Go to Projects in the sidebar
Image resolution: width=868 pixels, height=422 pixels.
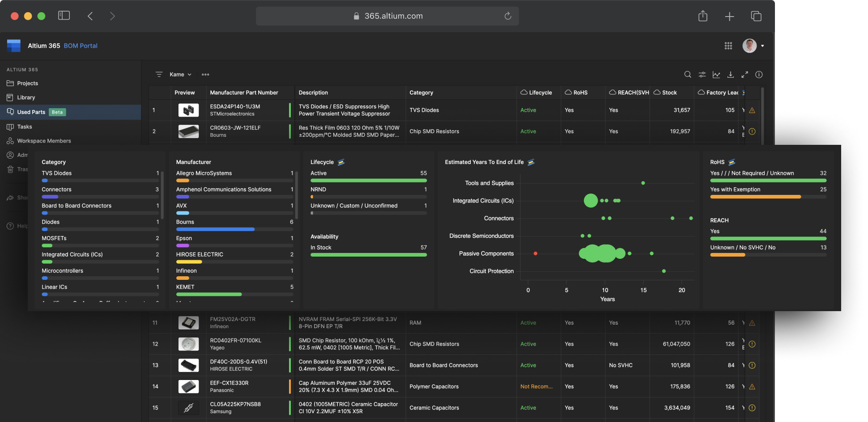click(27, 83)
